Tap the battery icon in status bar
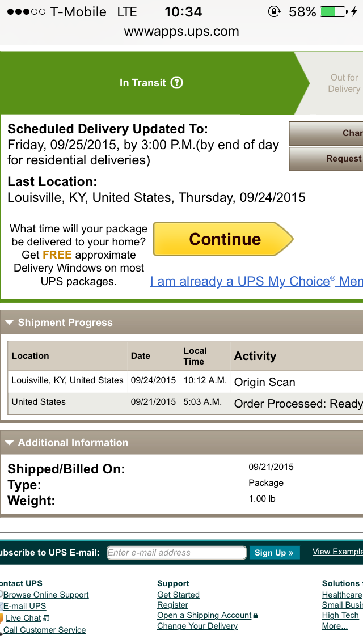The height and width of the screenshot is (644, 363). coord(334,12)
